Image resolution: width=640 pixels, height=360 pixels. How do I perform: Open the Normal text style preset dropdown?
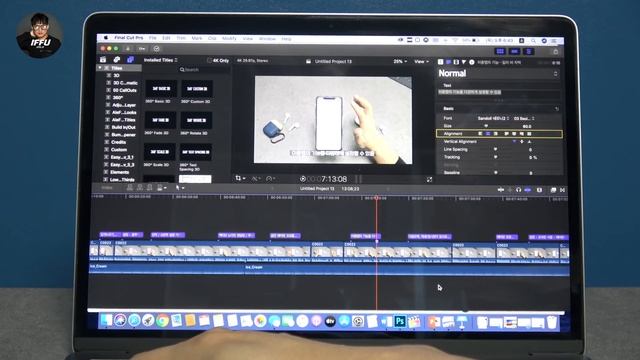498,73
